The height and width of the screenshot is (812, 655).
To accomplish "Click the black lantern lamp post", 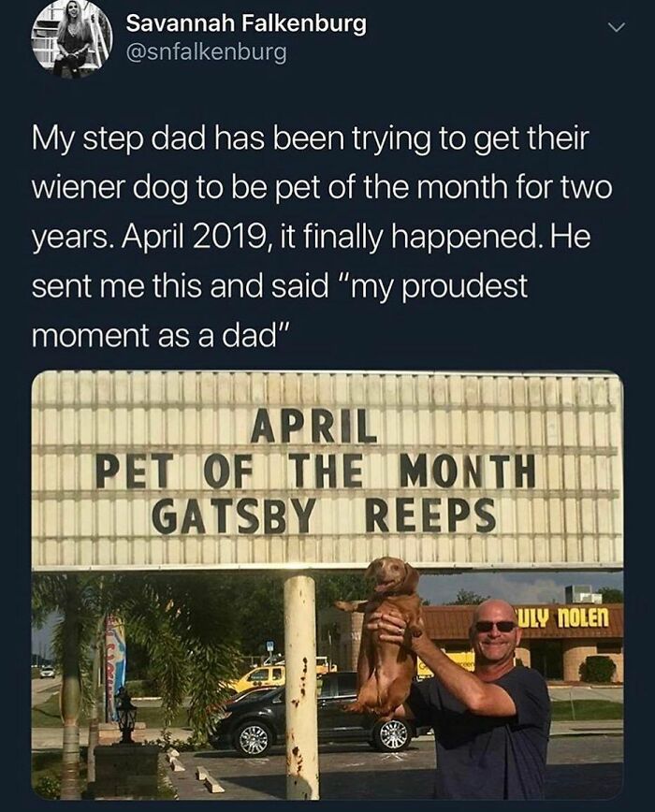I will [125, 715].
